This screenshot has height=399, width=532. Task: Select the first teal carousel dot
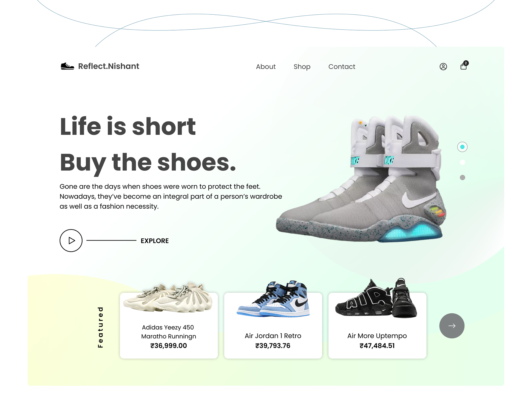(x=462, y=147)
